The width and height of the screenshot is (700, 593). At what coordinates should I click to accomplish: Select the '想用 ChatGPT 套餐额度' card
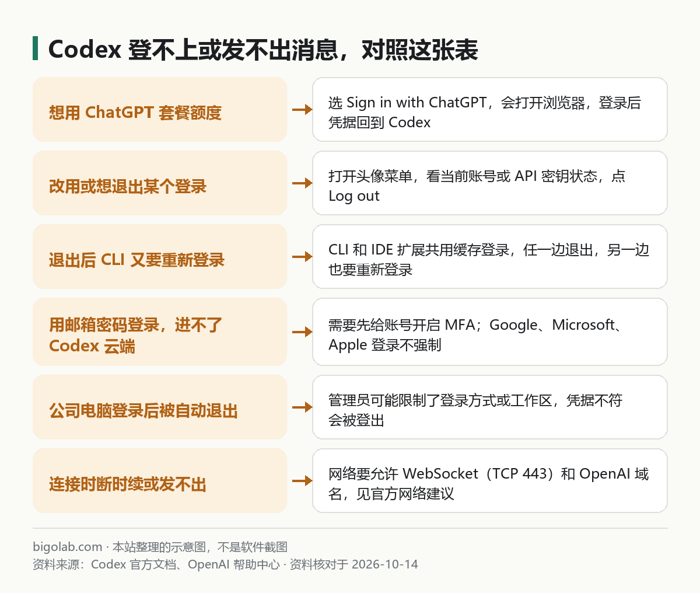160,109
